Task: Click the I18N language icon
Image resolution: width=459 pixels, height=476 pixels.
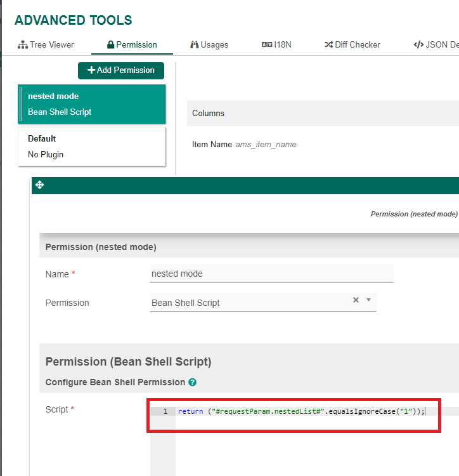Action: tap(266, 45)
